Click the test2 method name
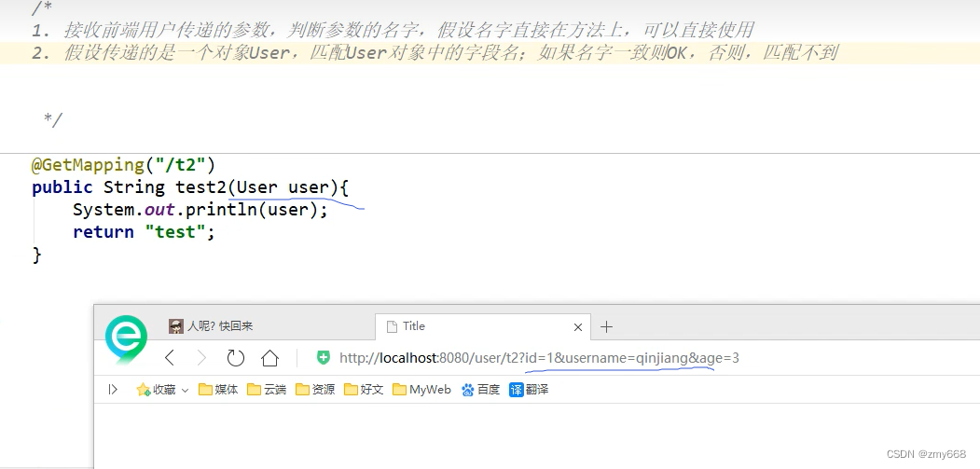This screenshot has height=469, width=980. coord(201,187)
